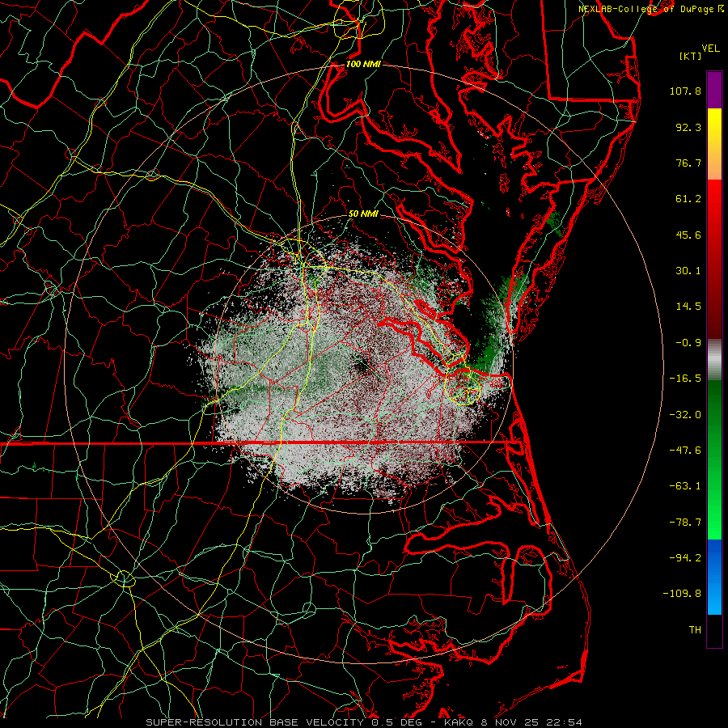Click the TH legend label

695,630
